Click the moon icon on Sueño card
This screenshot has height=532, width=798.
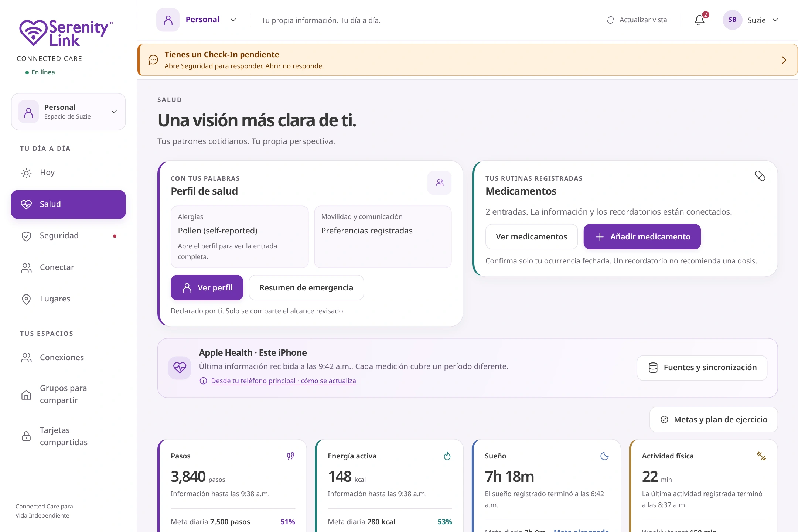(605, 456)
